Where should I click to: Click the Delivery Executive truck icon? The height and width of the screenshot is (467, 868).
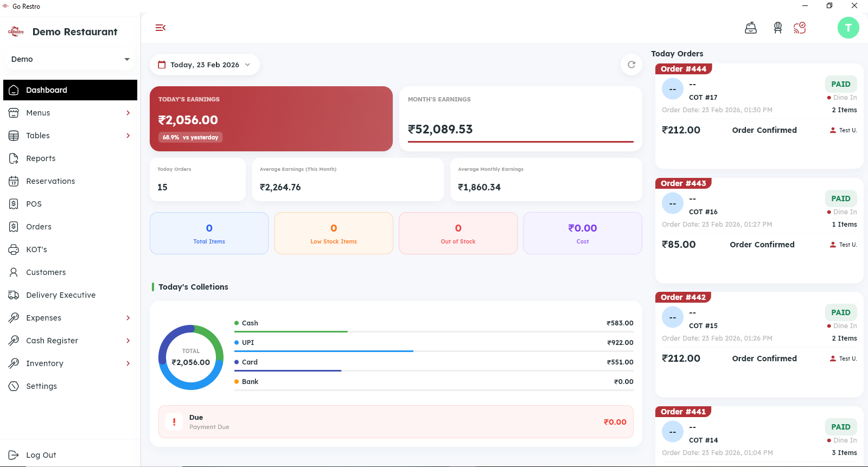[x=14, y=295]
